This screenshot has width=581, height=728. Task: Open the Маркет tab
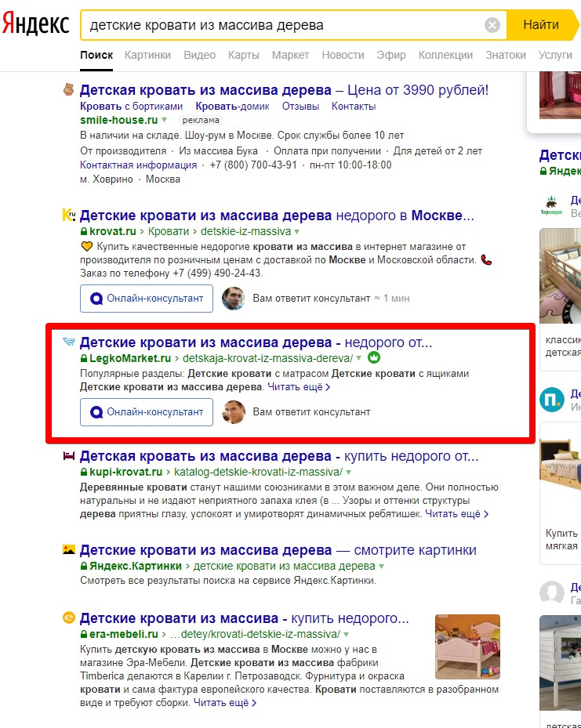click(290, 55)
